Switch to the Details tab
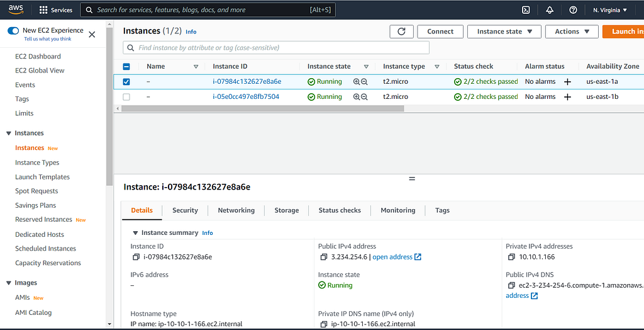Viewport: 644px width, 330px height. [x=142, y=210]
